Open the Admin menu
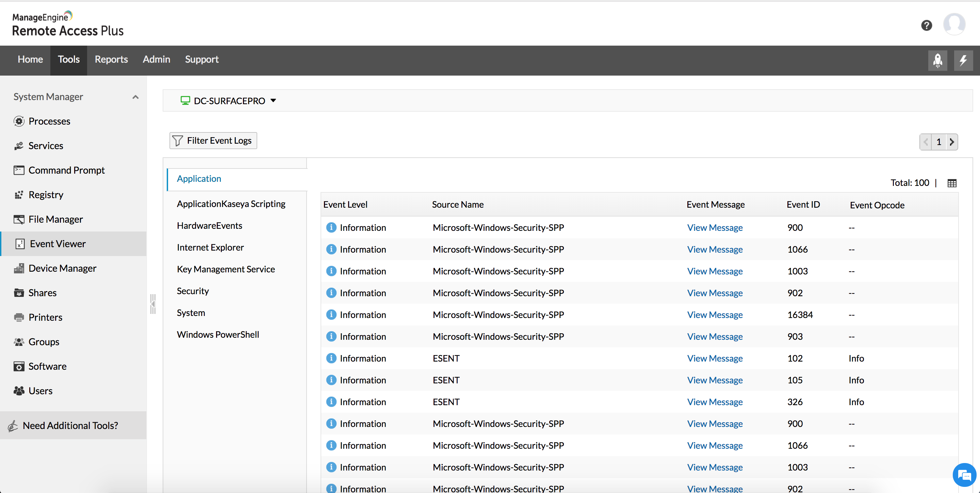The image size is (980, 493). 157,59
